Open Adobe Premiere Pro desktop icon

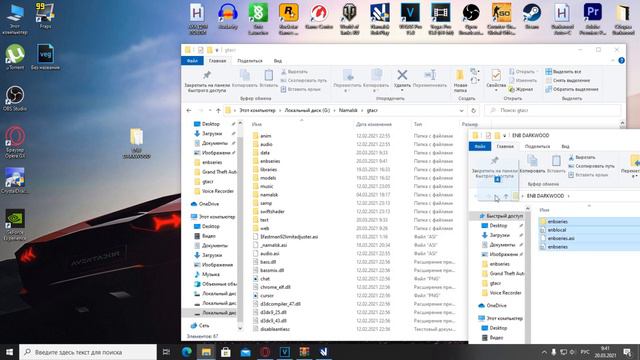point(592,19)
